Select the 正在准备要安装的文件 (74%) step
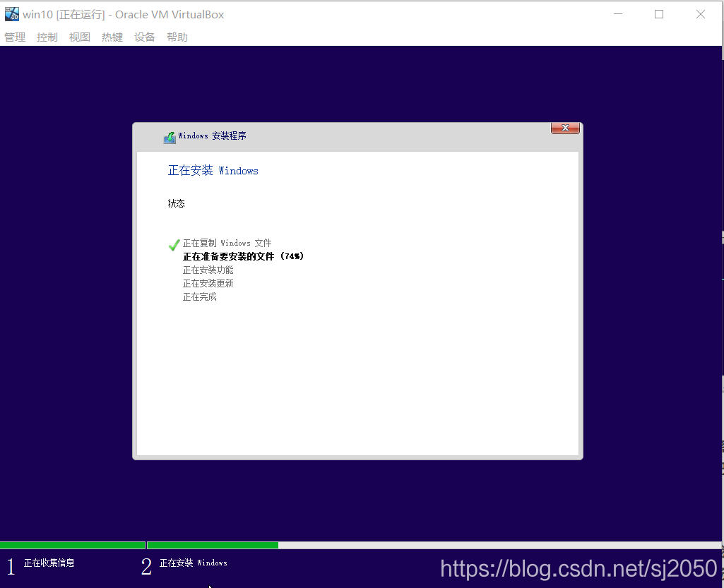Screen dimensions: 724x588 click(243, 257)
